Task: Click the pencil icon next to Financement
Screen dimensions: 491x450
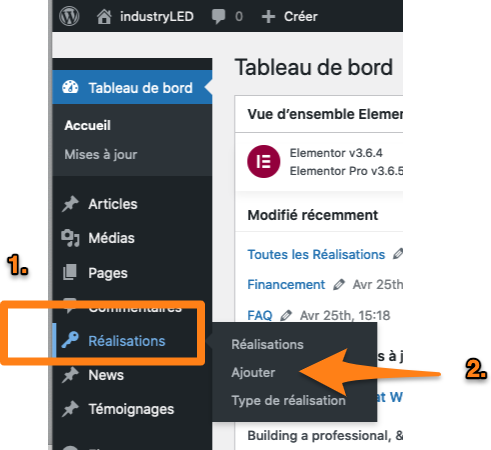Action: tap(339, 285)
